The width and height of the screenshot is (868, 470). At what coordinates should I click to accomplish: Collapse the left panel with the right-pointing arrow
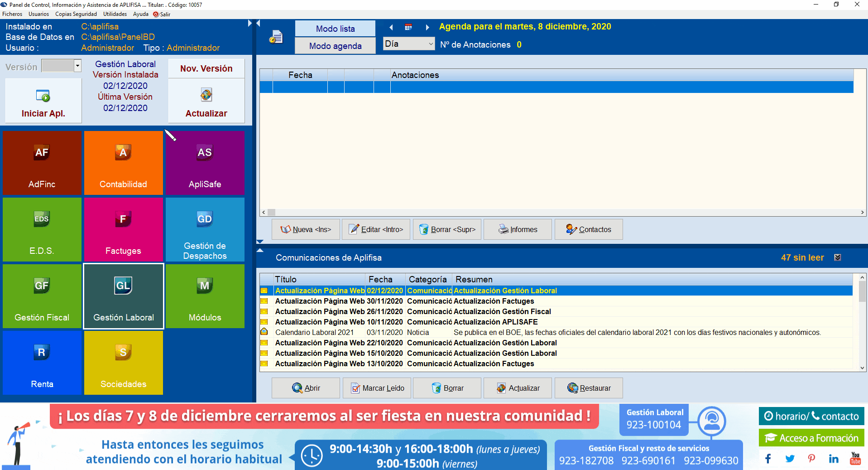click(250, 23)
